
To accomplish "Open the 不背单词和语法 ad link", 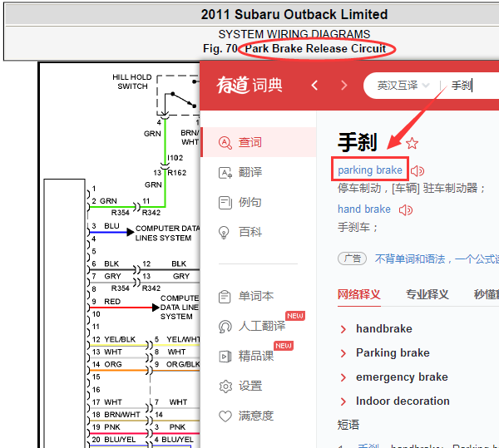I will (x=437, y=258).
